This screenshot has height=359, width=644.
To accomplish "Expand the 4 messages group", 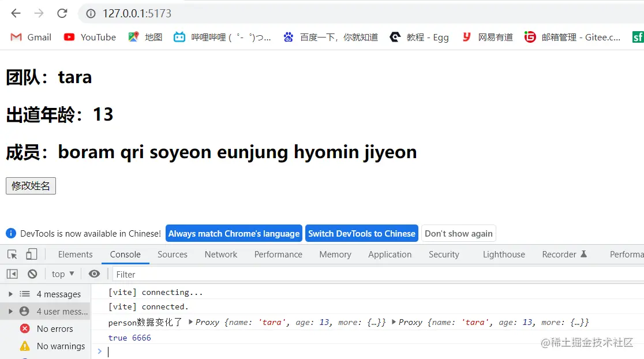I will pyautogui.click(x=11, y=294).
